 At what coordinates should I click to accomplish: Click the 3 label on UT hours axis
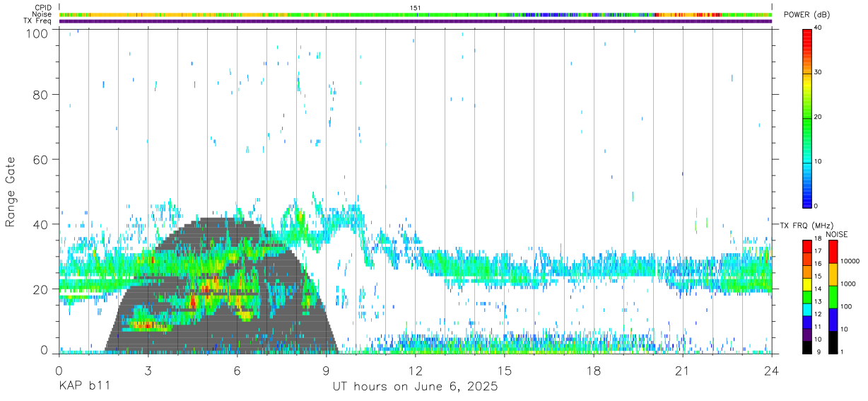pos(148,371)
